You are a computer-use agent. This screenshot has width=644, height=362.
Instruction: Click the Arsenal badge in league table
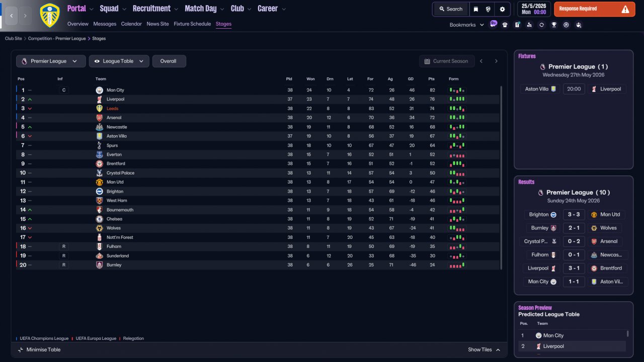point(99,118)
